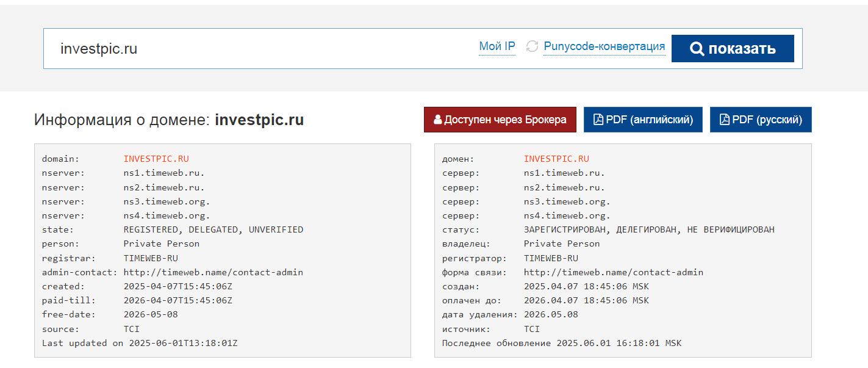Click the person icon on the Broker button
The width and height of the screenshot is (868, 368).
437,120
